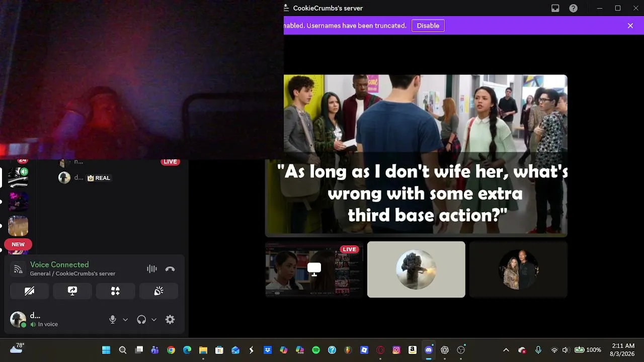
Task: Click the microphone in-use tray icon
Action: point(538,350)
